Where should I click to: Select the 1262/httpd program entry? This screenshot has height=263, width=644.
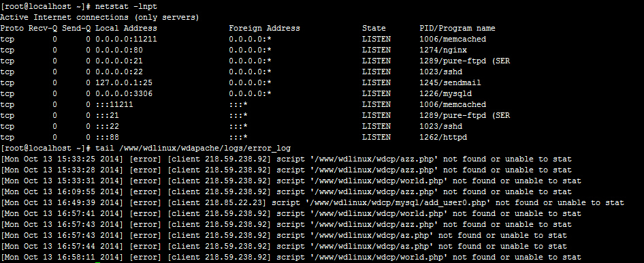[443, 137]
